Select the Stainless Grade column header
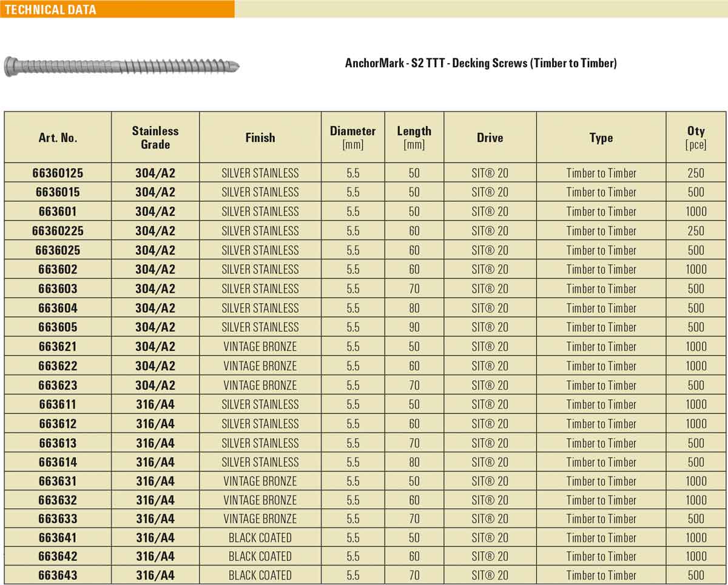Screen dimensions: 728x585 click(155, 138)
